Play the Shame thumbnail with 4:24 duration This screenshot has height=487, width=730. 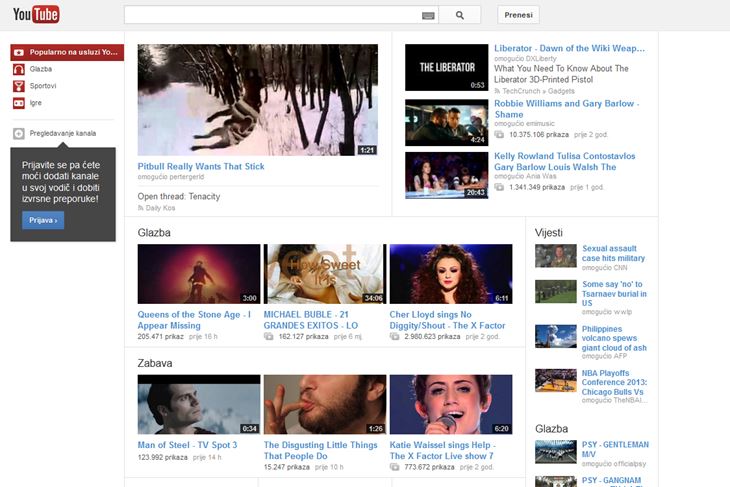pos(446,122)
